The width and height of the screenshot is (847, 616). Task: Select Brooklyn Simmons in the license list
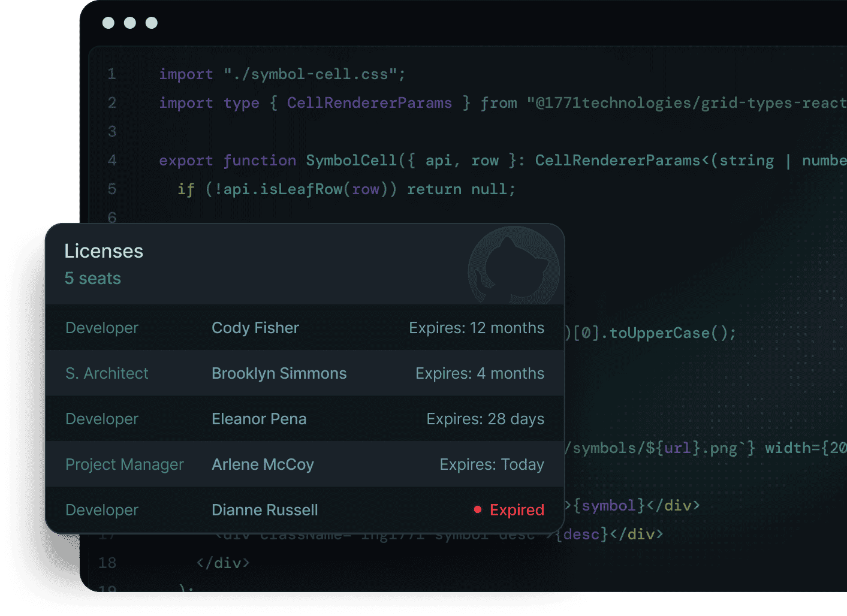pyautogui.click(x=279, y=373)
